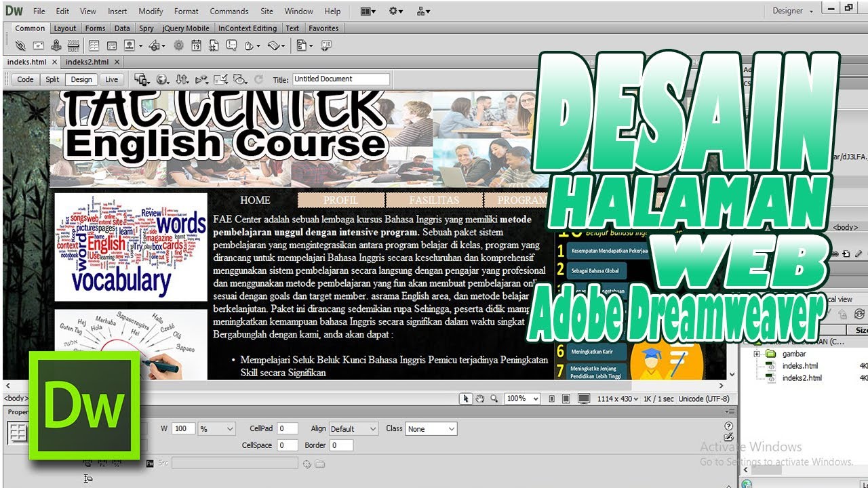868x488 pixels.
Task: Open the Align Default dropdown
Action: point(353,428)
